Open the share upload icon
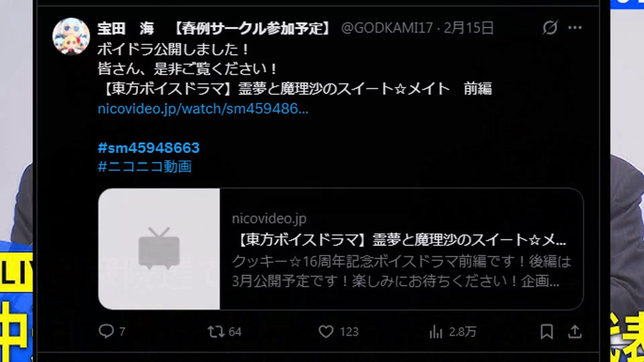644x362 pixels. [575, 331]
